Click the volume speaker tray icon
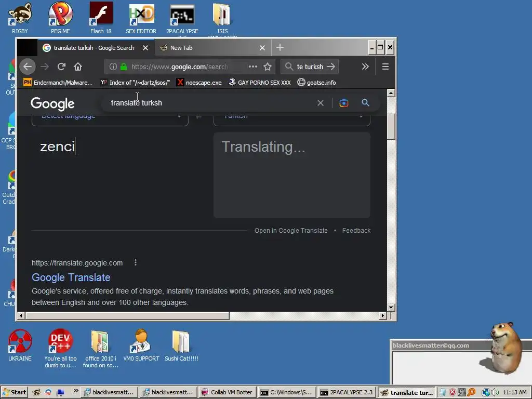The height and width of the screenshot is (399, 532). (x=495, y=392)
